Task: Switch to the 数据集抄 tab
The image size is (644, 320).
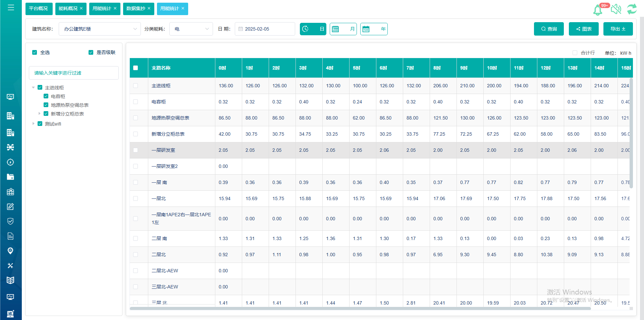Action: coord(136,9)
